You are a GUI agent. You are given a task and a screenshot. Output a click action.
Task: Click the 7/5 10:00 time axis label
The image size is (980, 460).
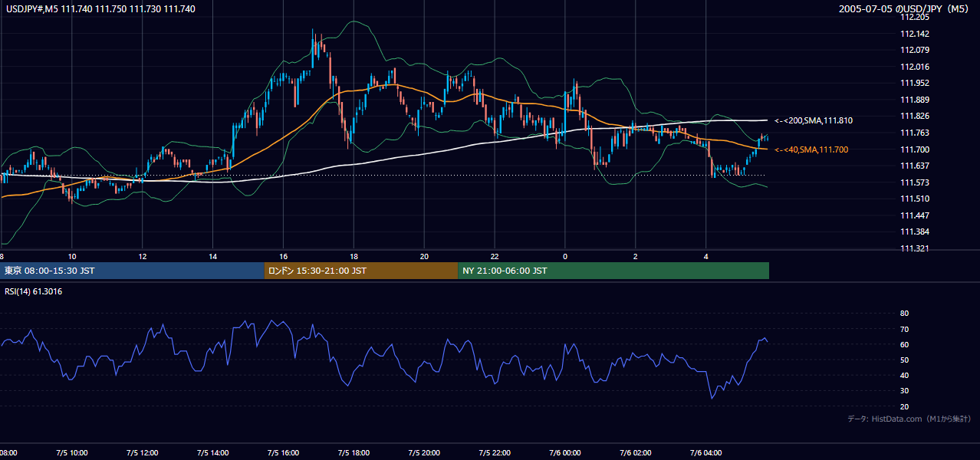tap(71, 452)
